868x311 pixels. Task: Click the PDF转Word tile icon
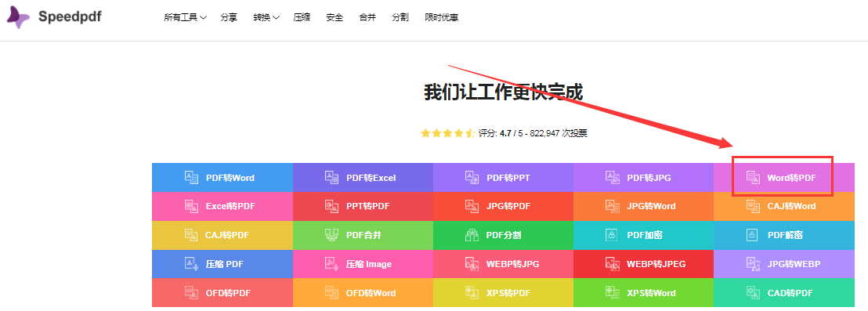pyautogui.click(x=191, y=177)
